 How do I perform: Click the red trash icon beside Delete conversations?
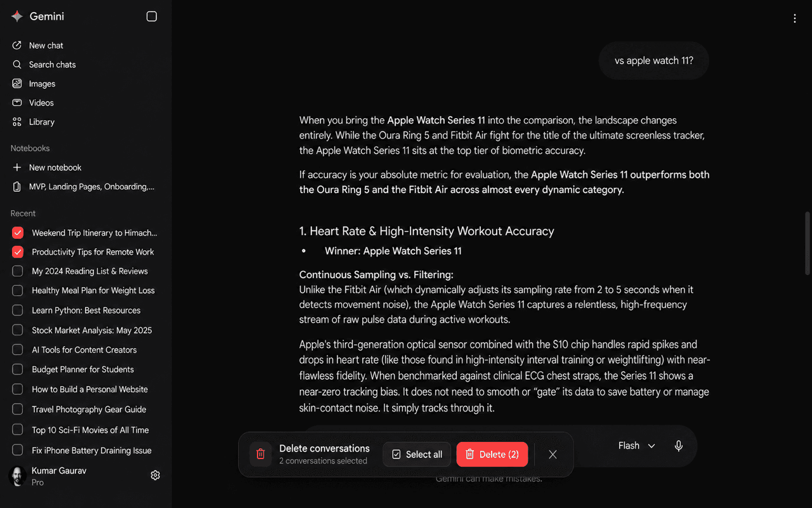point(260,454)
